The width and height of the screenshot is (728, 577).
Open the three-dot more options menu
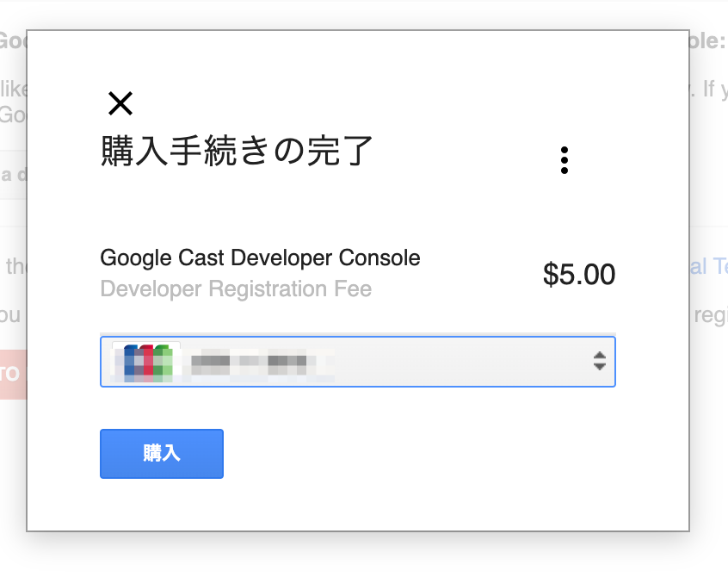tap(565, 160)
